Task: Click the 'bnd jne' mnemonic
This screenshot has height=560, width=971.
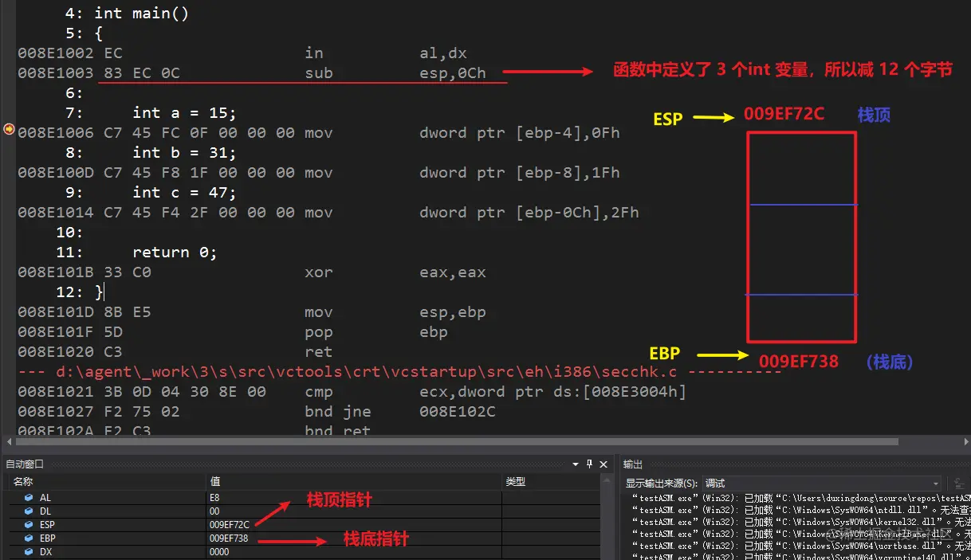Action: [338, 412]
